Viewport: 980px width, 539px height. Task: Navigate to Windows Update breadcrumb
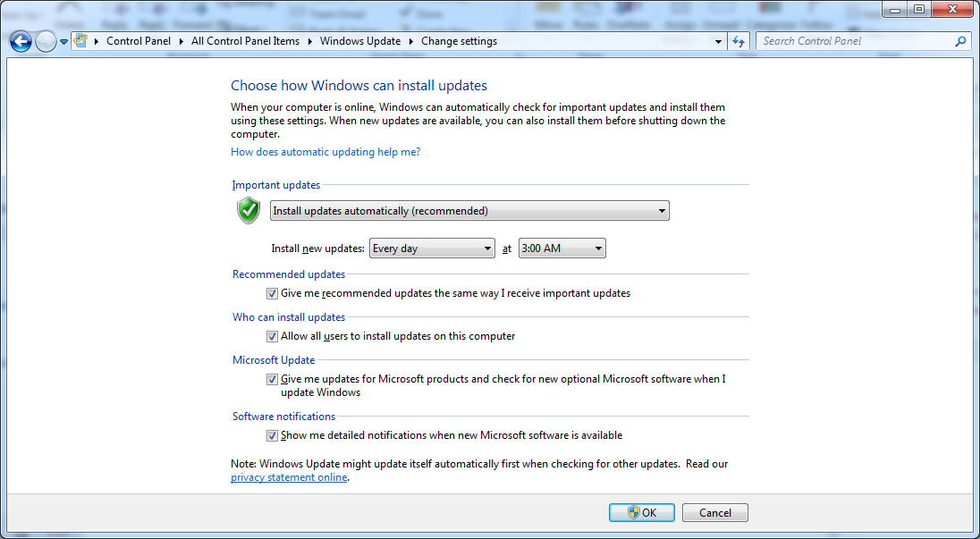click(x=361, y=41)
